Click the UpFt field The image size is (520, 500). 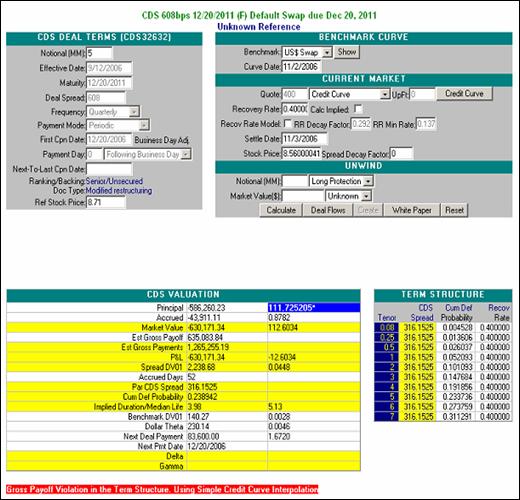422,94
